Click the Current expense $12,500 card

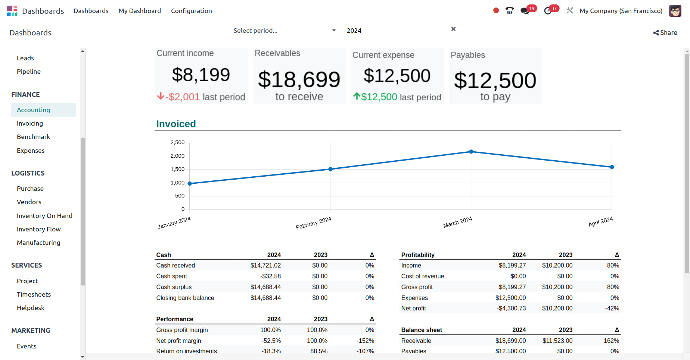(x=397, y=76)
